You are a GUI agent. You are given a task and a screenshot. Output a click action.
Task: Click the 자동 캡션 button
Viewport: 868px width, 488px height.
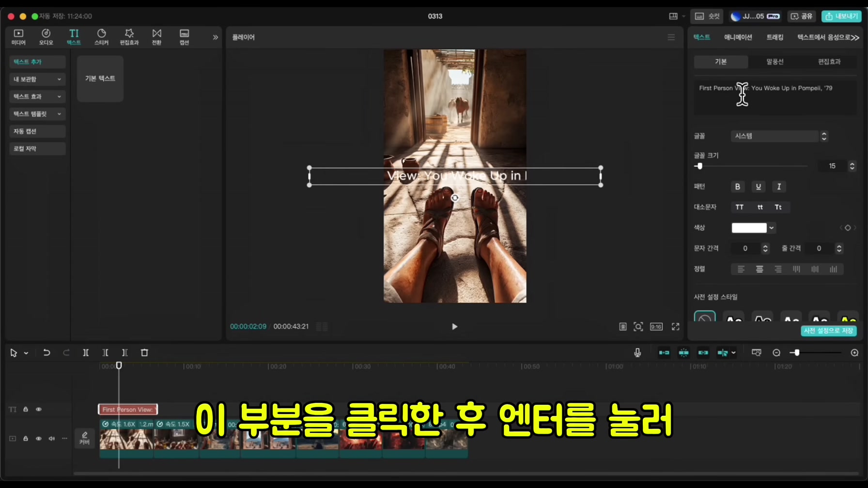pos(37,131)
